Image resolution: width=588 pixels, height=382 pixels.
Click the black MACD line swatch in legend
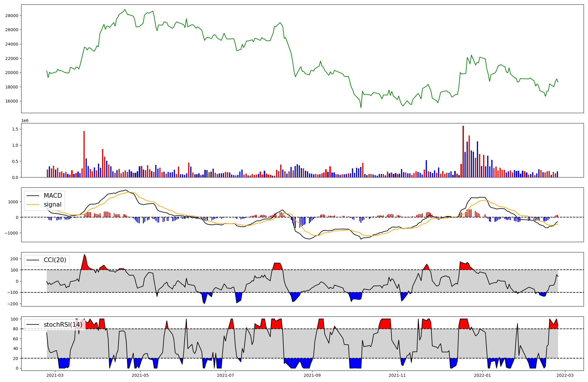tap(33, 196)
